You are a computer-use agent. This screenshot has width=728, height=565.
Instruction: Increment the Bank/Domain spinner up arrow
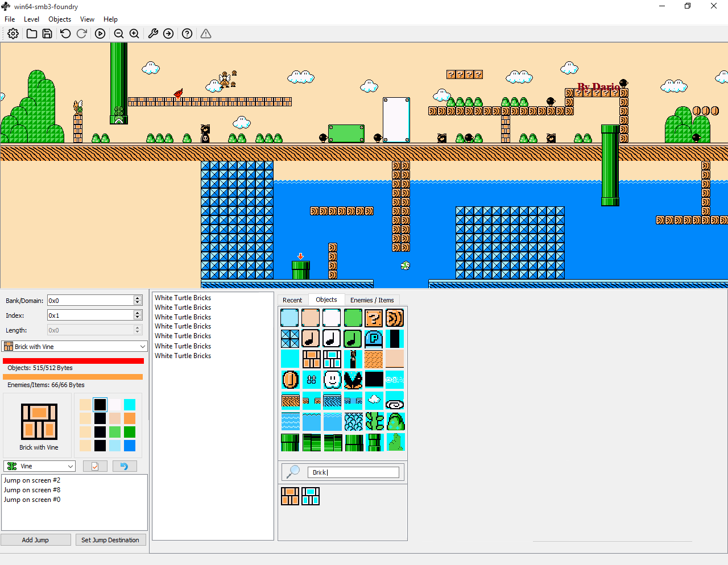click(137, 298)
